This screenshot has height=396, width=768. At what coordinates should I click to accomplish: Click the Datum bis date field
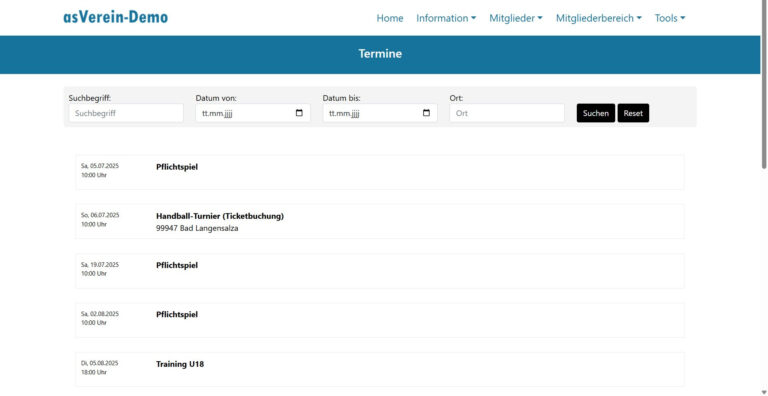coord(380,113)
